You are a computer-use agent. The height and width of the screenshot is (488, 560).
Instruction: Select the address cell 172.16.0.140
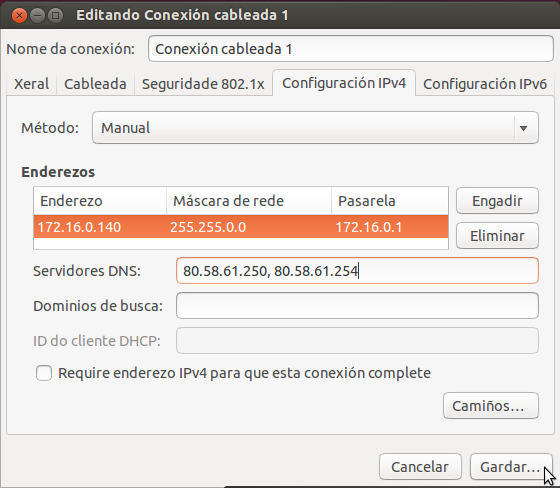100,227
